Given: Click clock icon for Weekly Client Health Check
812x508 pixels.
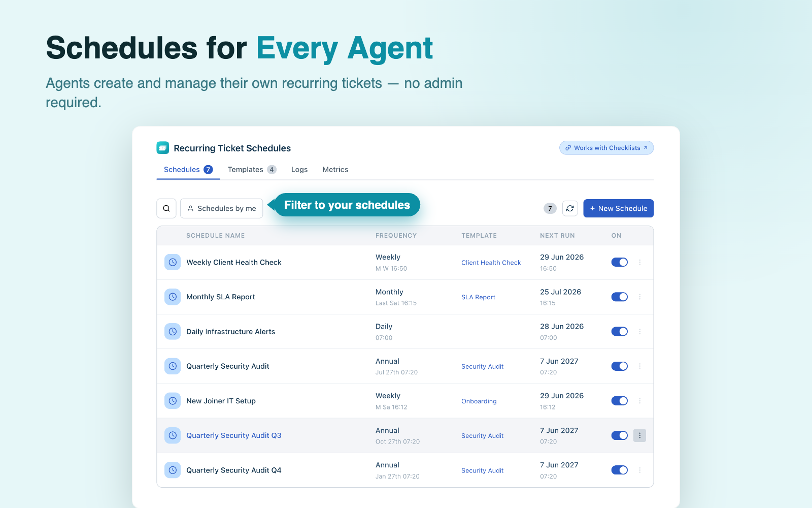Looking at the screenshot, I should click(173, 262).
